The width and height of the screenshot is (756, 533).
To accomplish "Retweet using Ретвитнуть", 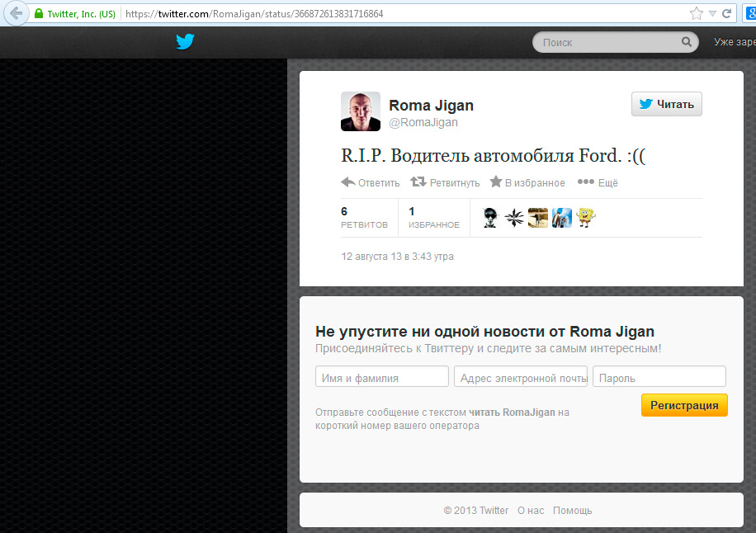I will pos(445,182).
